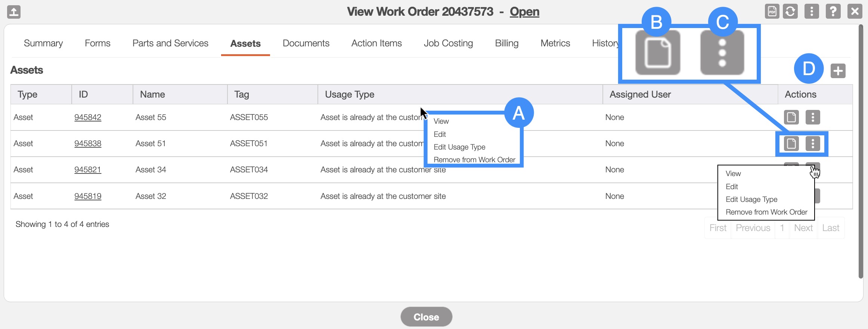Add a new asset with plus icon

coord(838,71)
